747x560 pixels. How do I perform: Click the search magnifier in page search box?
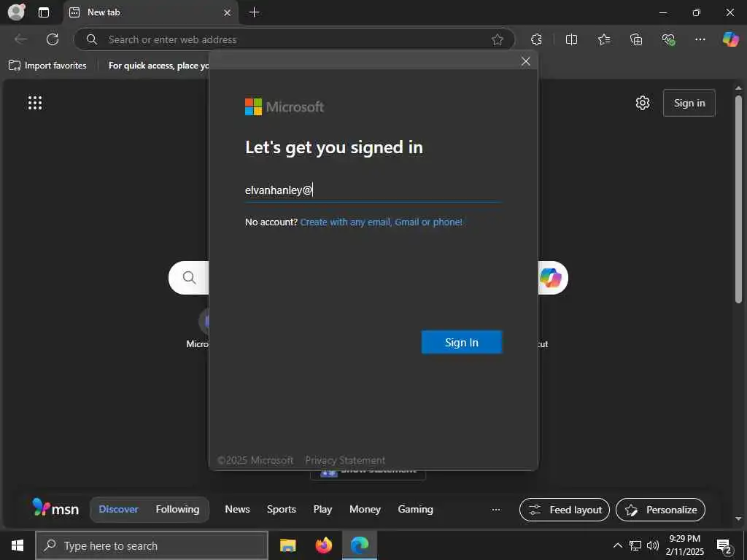tap(189, 278)
